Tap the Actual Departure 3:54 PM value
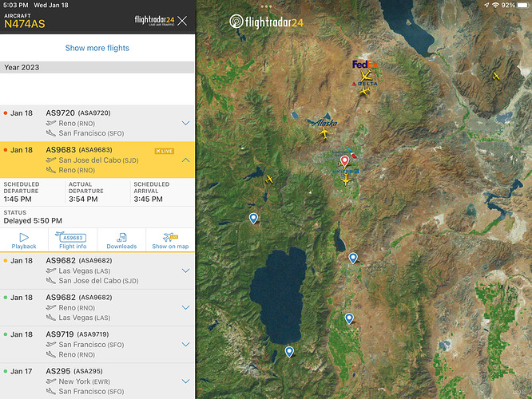Viewport: 532px width, 399px height. click(x=83, y=199)
